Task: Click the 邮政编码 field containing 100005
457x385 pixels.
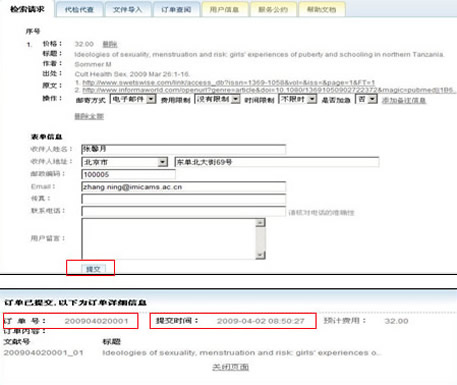Action: click(128, 174)
